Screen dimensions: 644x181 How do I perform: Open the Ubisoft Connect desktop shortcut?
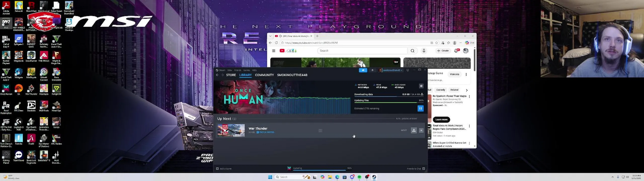[x=44, y=74]
